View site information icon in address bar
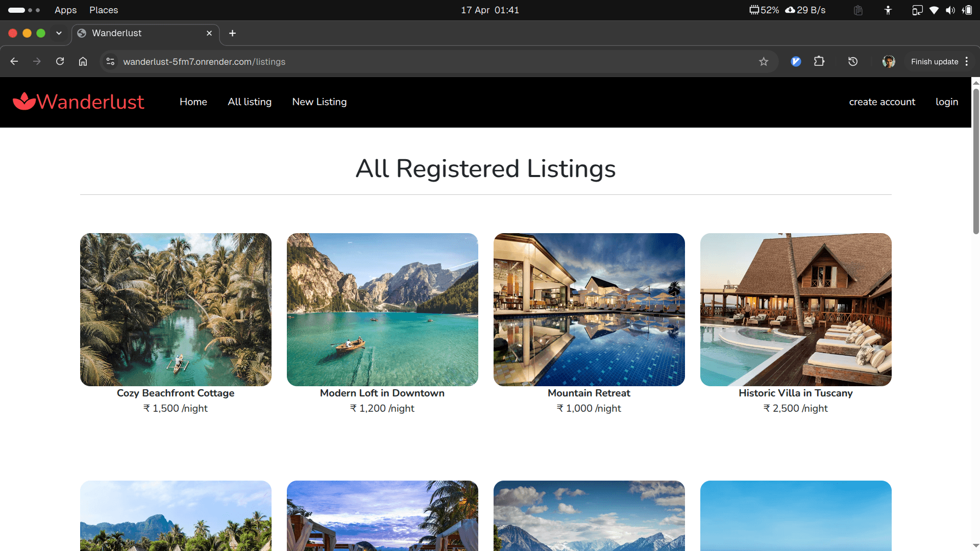The width and height of the screenshot is (980, 551). click(110, 62)
